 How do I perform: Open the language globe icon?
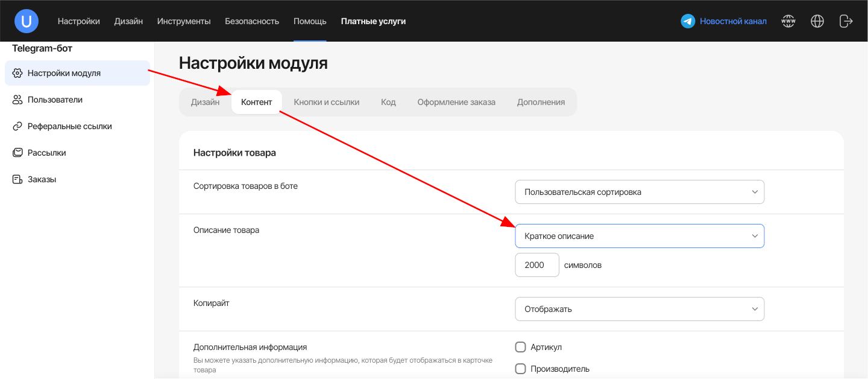[817, 21]
